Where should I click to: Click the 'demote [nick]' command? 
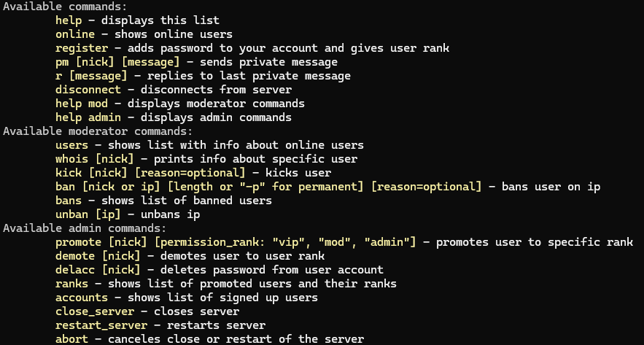click(x=98, y=256)
